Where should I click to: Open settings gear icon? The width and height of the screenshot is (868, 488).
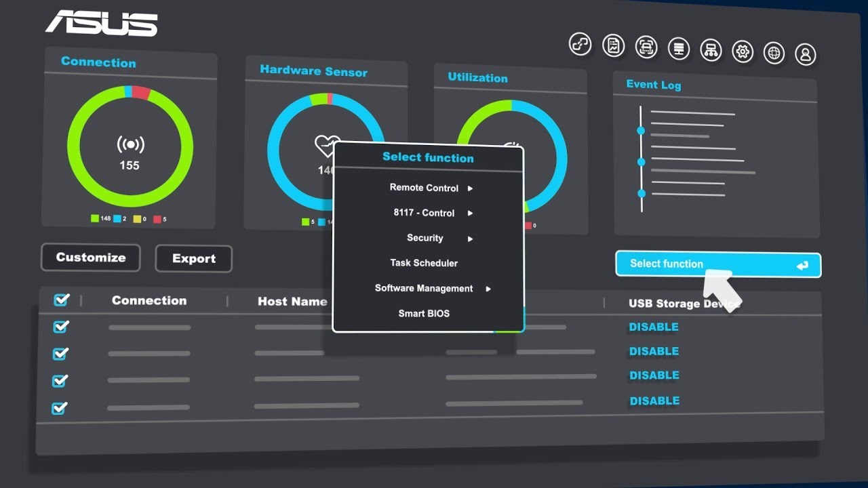[743, 51]
